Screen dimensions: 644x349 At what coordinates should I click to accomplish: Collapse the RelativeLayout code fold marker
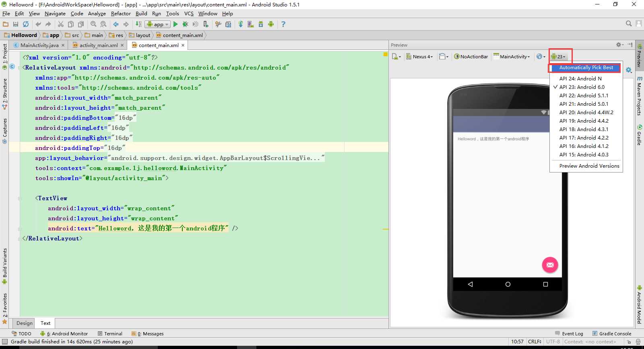click(x=20, y=68)
